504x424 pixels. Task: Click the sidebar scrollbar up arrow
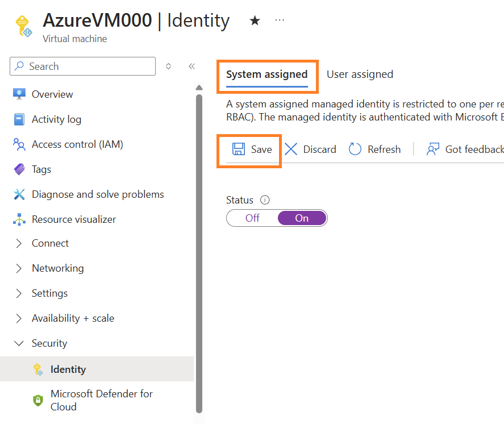pyautogui.click(x=199, y=88)
